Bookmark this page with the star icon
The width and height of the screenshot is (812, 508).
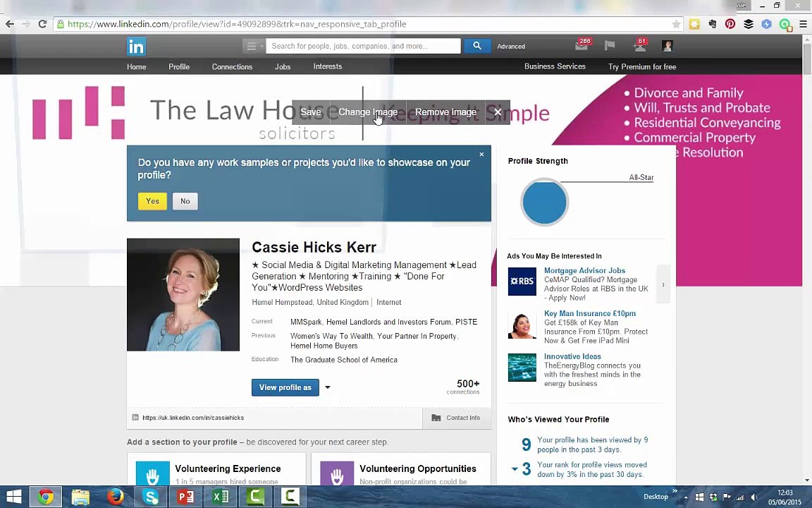[676, 24]
